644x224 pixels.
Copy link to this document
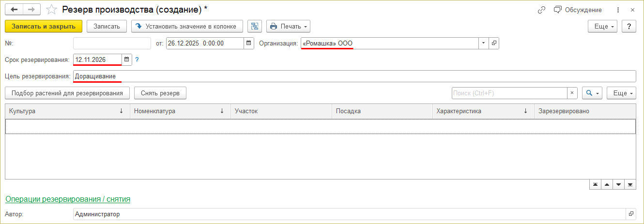tap(541, 10)
